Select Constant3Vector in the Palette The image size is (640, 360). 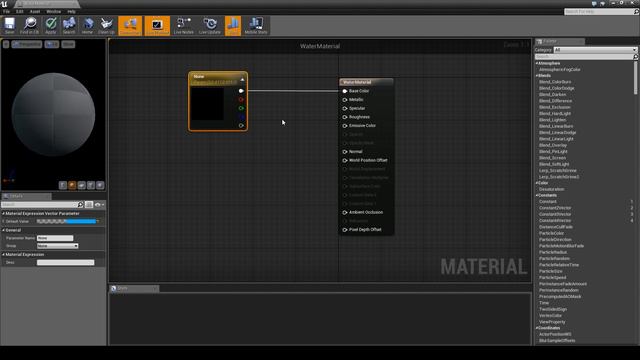tap(555, 214)
